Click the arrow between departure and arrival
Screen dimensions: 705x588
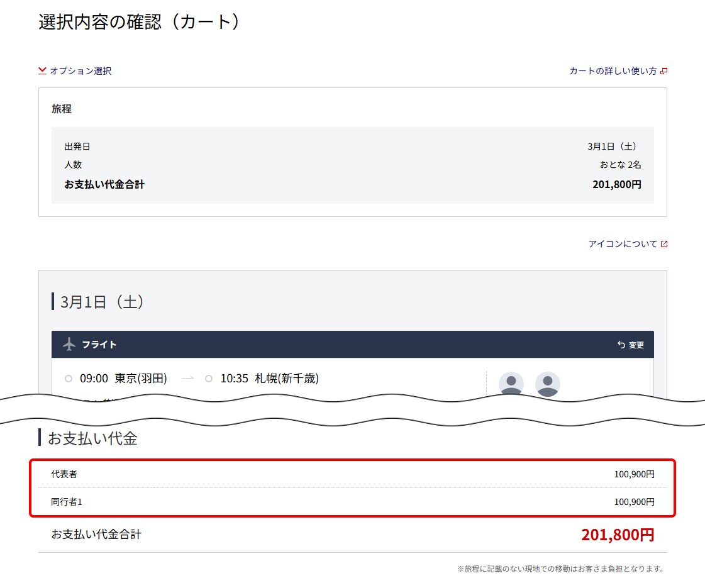coord(187,379)
